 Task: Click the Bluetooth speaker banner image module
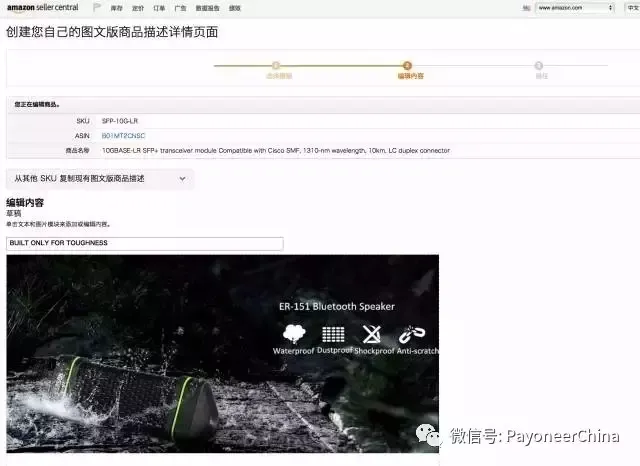(223, 354)
